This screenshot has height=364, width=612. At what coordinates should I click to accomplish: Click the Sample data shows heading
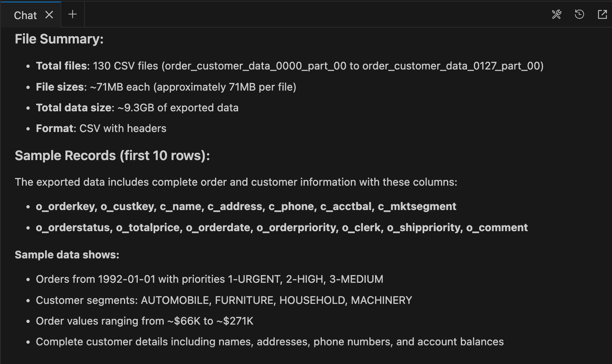click(x=67, y=254)
